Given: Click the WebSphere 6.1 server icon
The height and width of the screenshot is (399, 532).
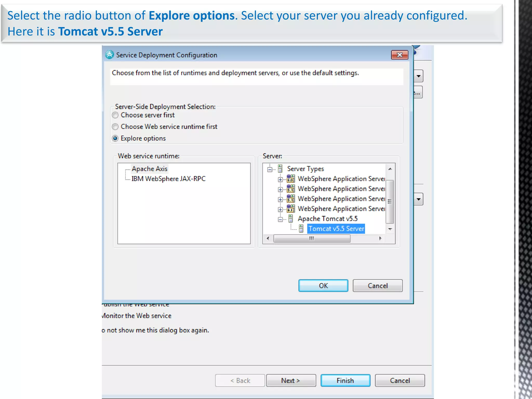Looking at the screenshot, I should (x=291, y=209).
